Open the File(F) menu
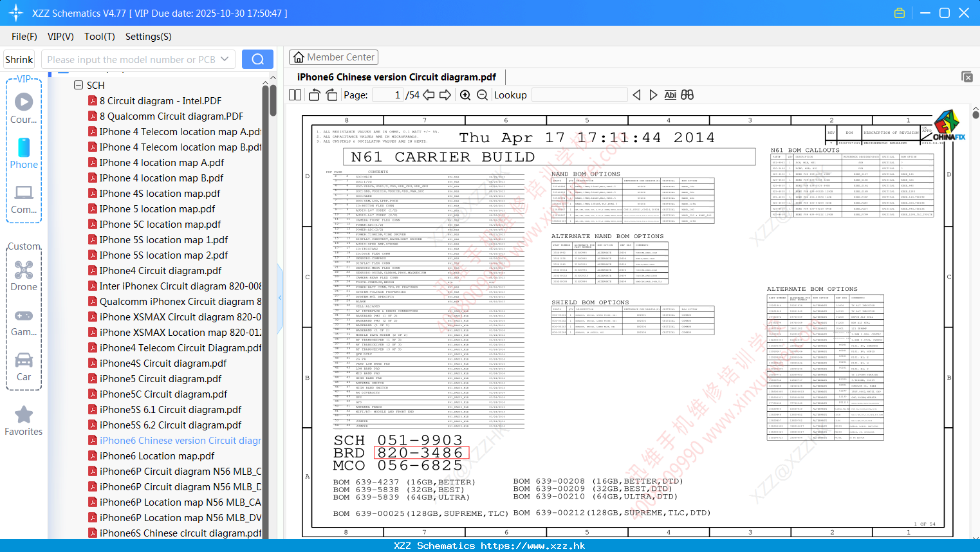This screenshot has width=980, height=552. tap(24, 37)
